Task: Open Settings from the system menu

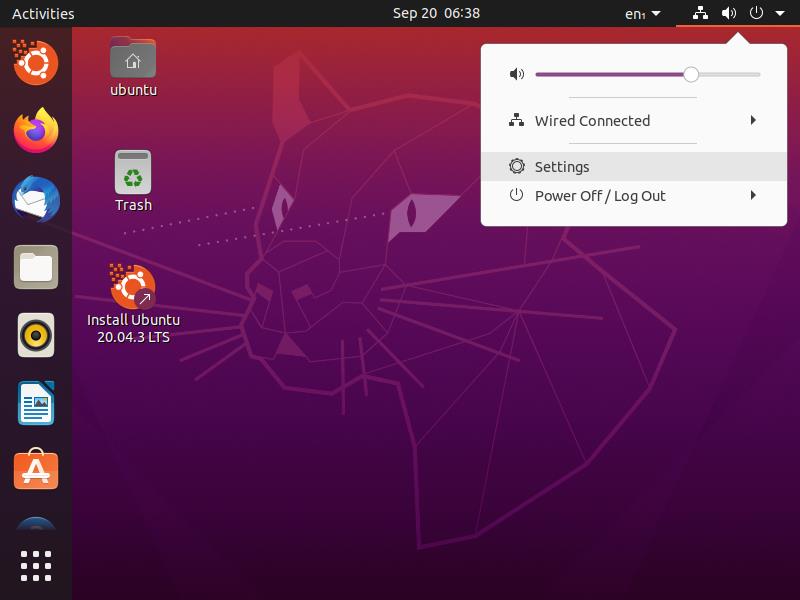Action: click(x=562, y=167)
